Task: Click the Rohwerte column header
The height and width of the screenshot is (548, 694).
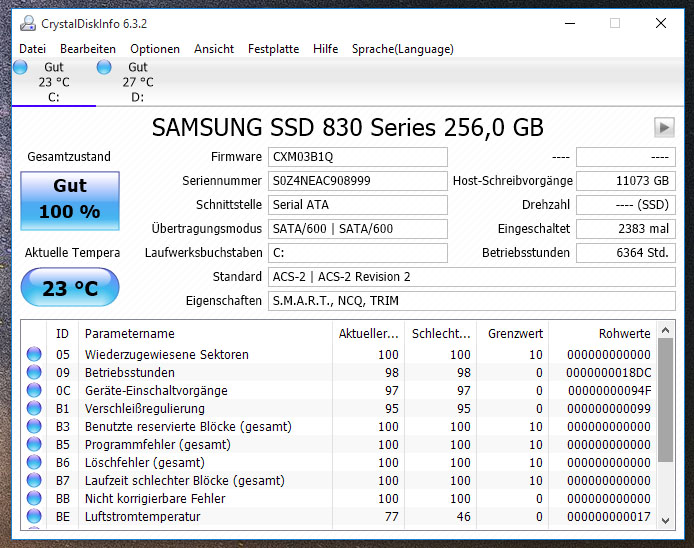Action: [603, 333]
